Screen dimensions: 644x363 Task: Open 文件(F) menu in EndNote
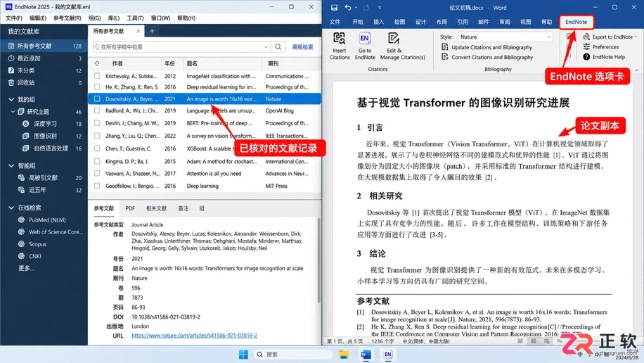click(14, 18)
